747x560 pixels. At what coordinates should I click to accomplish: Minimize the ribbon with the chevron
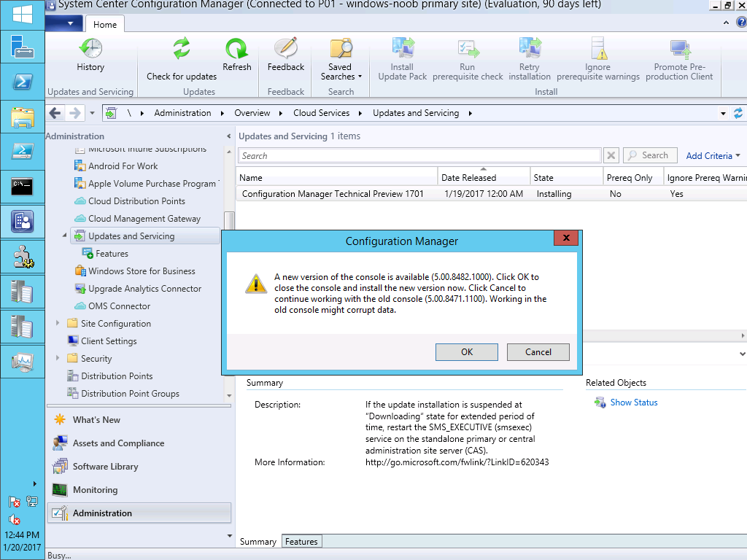tap(726, 23)
